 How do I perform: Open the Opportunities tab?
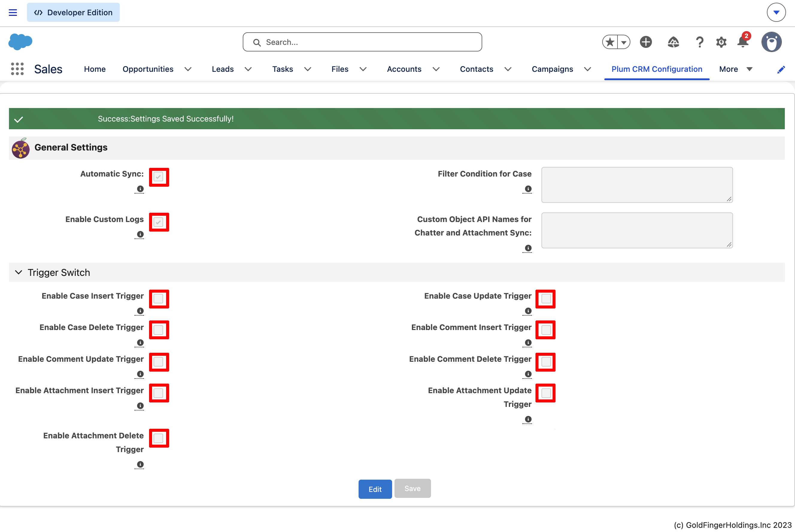pyautogui.click(x=148, y=69)
